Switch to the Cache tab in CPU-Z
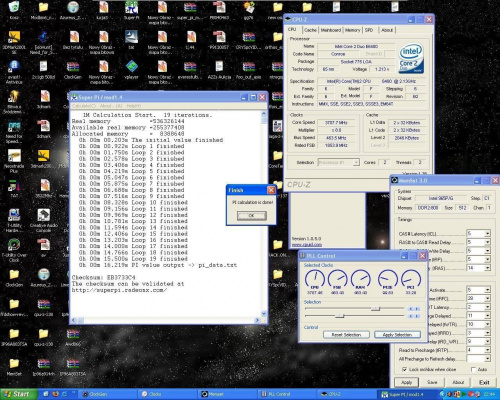500x400 pixels. click(310, 30)
